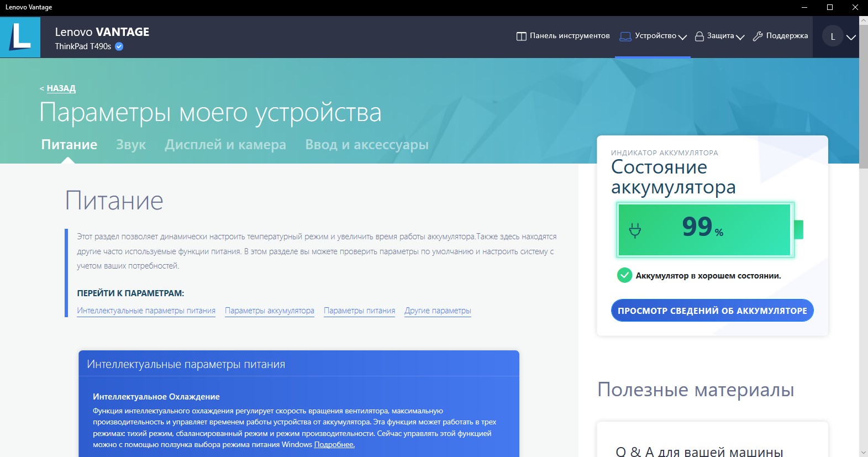Image resolution: width=868 pixels, height=457 pixels.
Task: Maximize the Lenovo Vantage window
Action: 830,7
